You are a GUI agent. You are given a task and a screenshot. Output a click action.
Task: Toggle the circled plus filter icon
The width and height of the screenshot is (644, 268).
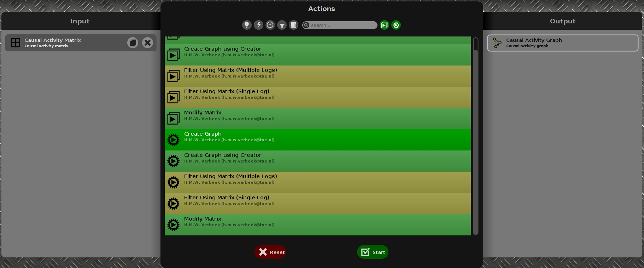(270, 25)
